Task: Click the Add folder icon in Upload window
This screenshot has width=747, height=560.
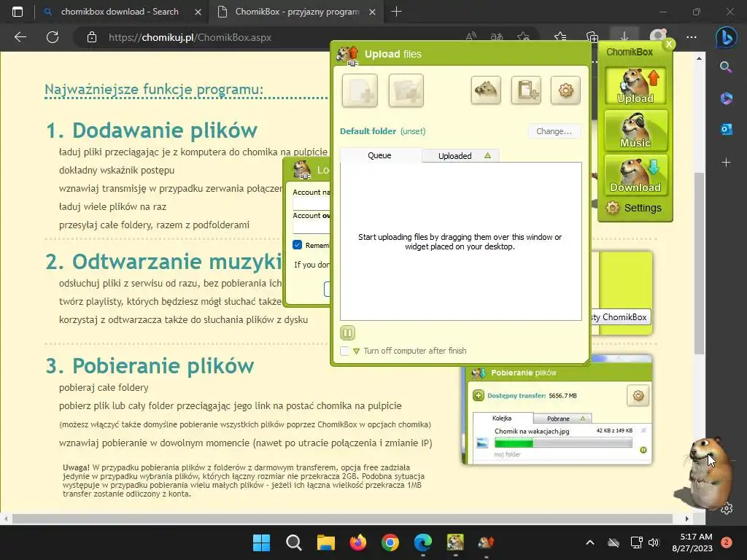Action: point(406,90)
